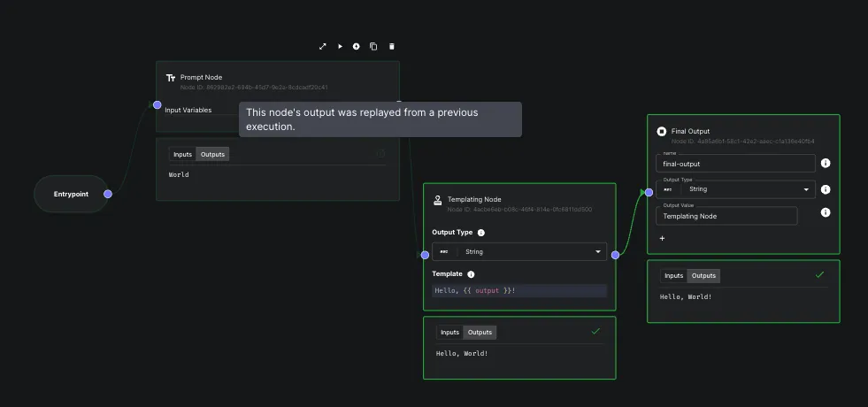Click green checkmark in Final Output results

tap(820, 274)
